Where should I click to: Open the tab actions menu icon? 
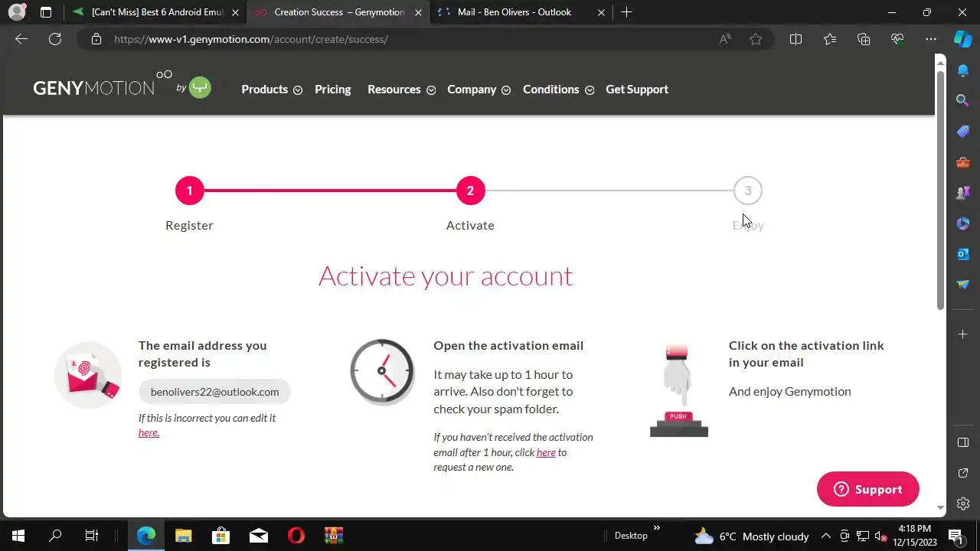point(46,12)
